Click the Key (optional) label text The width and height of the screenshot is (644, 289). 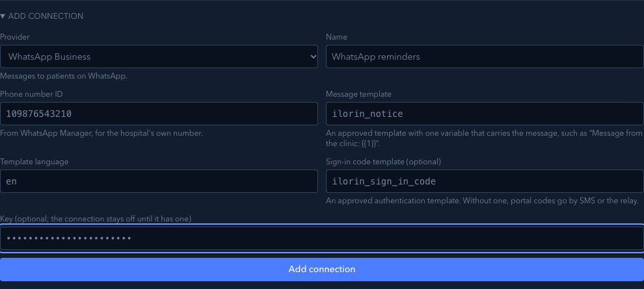(x=96, y=219)
